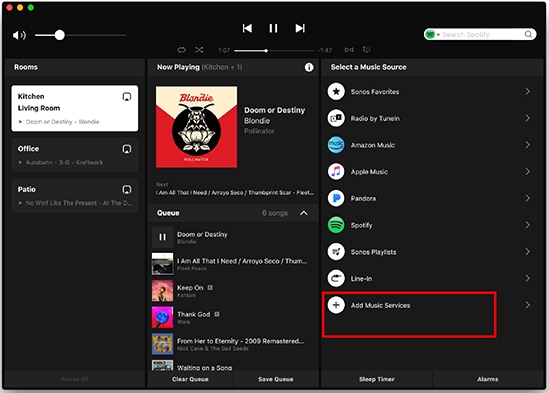
Task: Select queued song I Am All That I Need
Action: [233, 264]
